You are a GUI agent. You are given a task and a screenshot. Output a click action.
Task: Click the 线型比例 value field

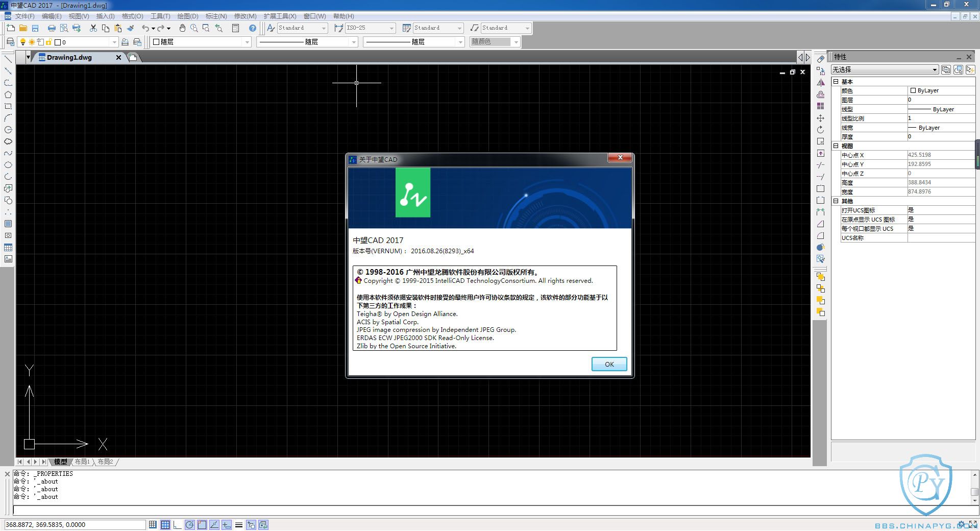click(941, 118)
